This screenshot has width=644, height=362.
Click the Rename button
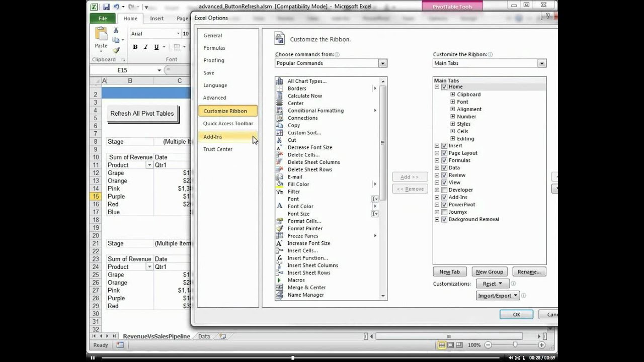(529, 271)
